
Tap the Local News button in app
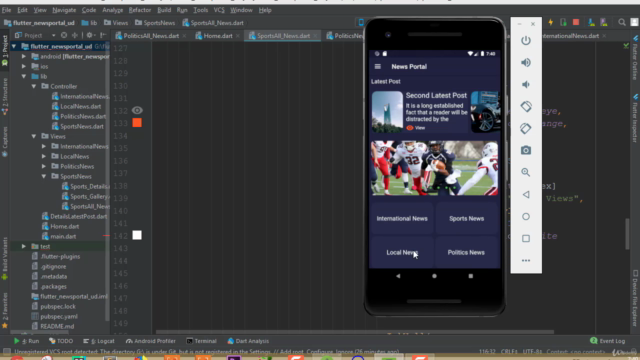point(402,252)
